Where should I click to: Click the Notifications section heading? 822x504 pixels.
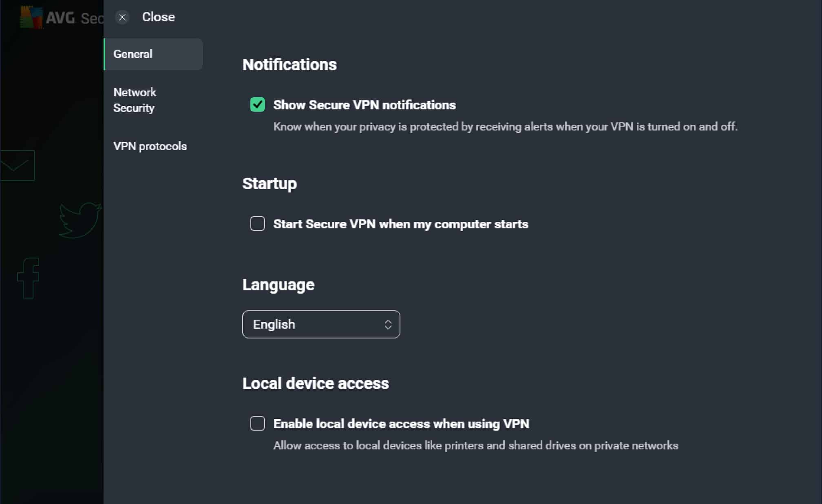pyautogui.click(x=289, y=64)
